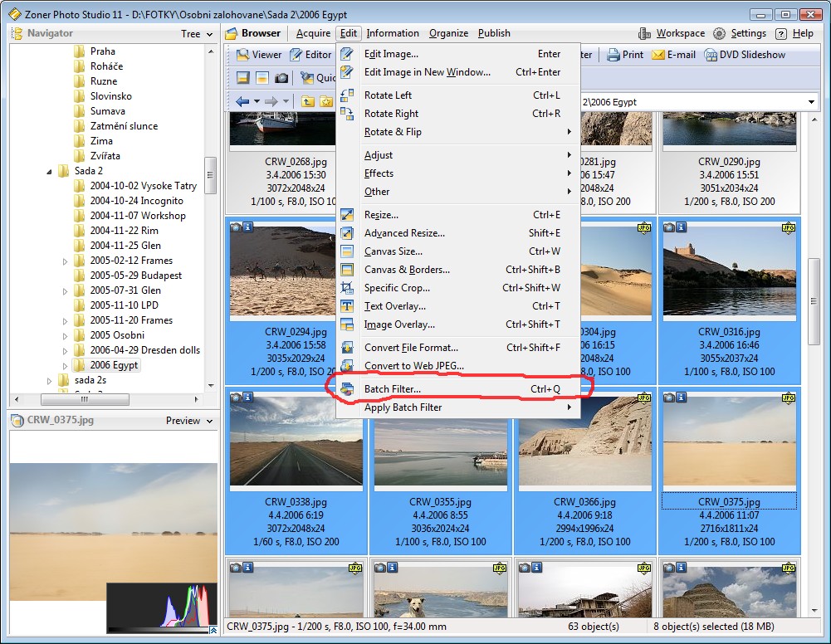This screenshot has width=831, height=644.
Task: Open the folder path dropdown arrow
Action: [x=811, y=102]
